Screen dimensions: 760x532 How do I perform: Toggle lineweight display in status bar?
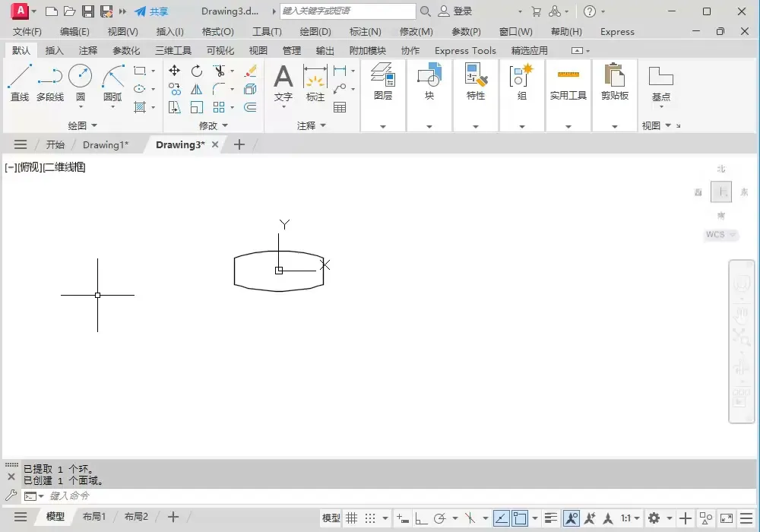click(551, 518)
